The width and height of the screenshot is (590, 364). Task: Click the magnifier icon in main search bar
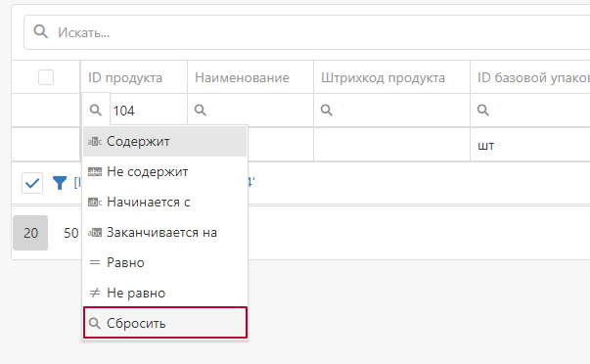[x=41, y=31]
